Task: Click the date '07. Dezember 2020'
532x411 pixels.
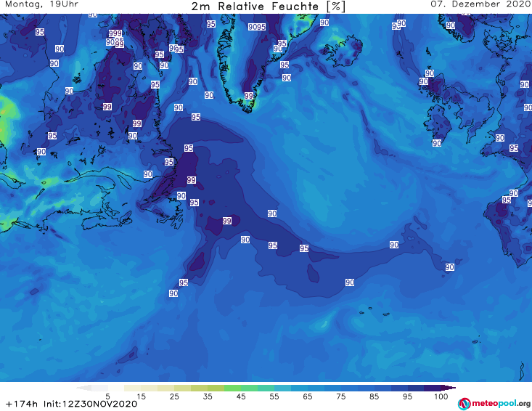Action: coord(480,4)
